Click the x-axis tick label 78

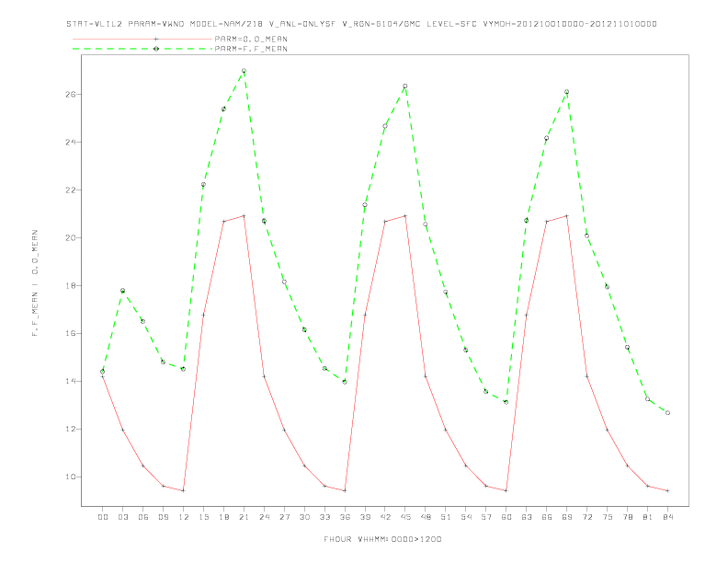coord(627,517)
